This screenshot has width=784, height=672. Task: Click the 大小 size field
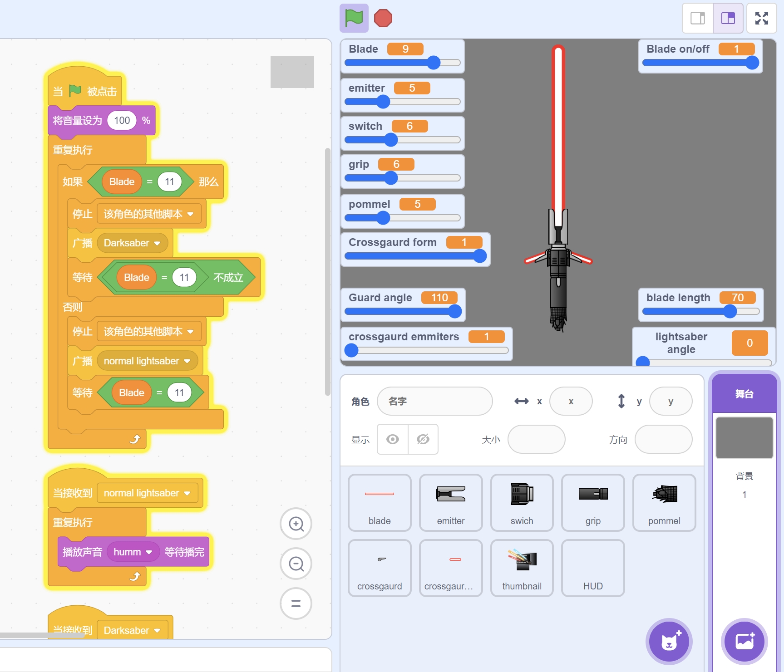pyautogui.click(x=537, y=439)
